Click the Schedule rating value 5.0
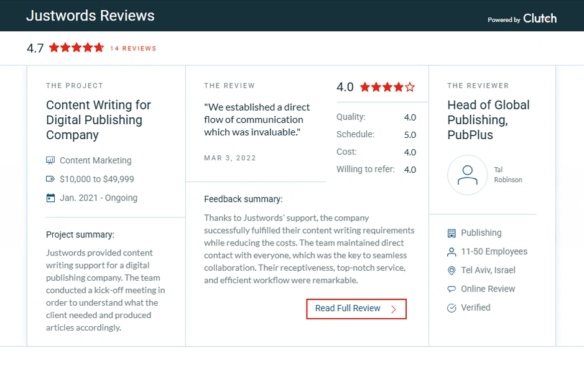The height and width of the screenshot is (392, 584). point(410,135)
